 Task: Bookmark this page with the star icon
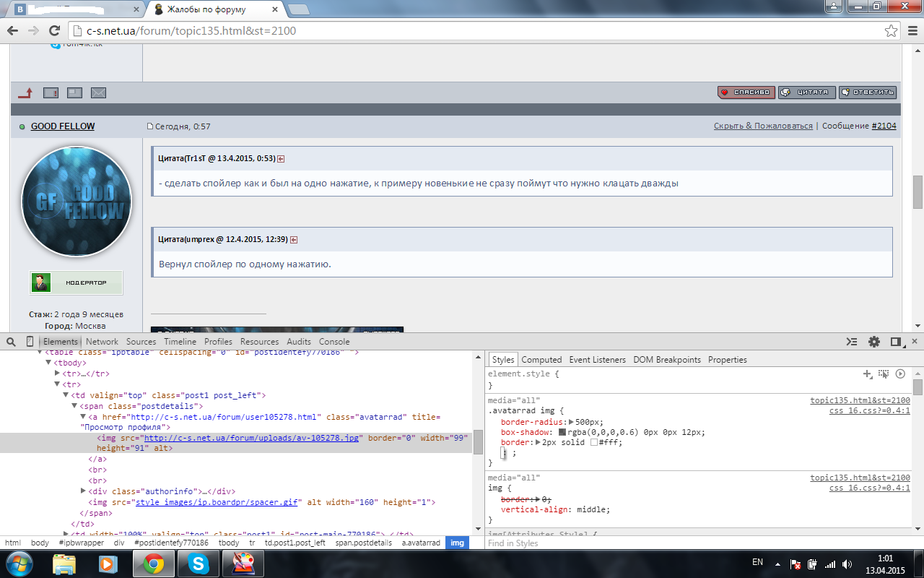892,31
